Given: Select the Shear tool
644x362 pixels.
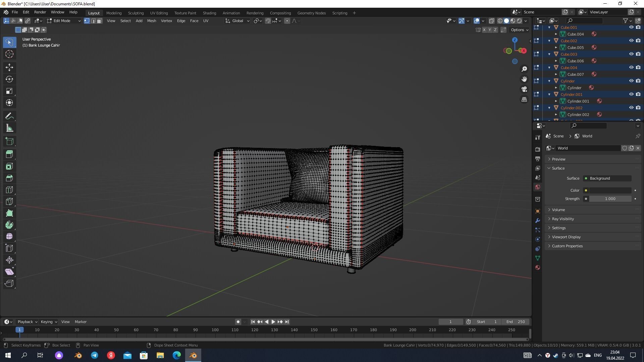Looking at the screenshot, I should point(9,272).
